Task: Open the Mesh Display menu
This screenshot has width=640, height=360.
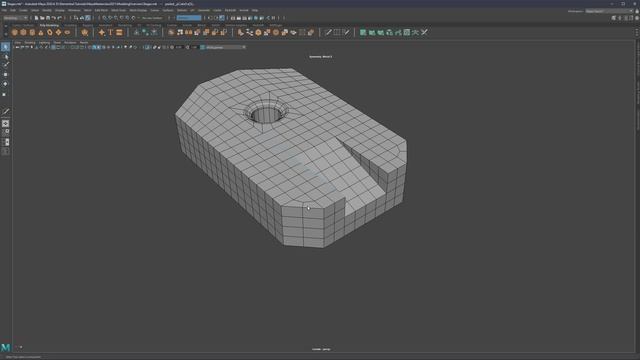Action: (138, 10)
